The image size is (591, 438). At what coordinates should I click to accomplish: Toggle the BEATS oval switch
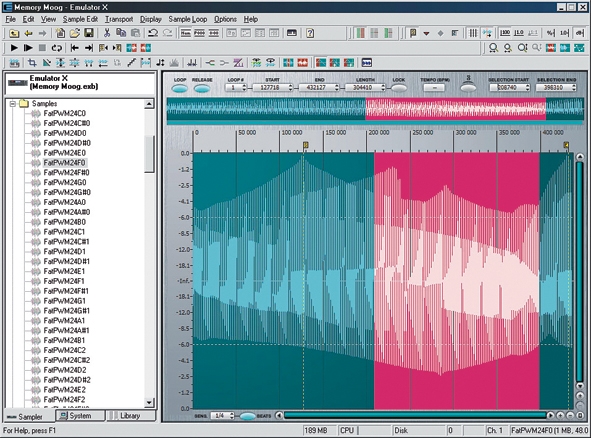point(248,416)
